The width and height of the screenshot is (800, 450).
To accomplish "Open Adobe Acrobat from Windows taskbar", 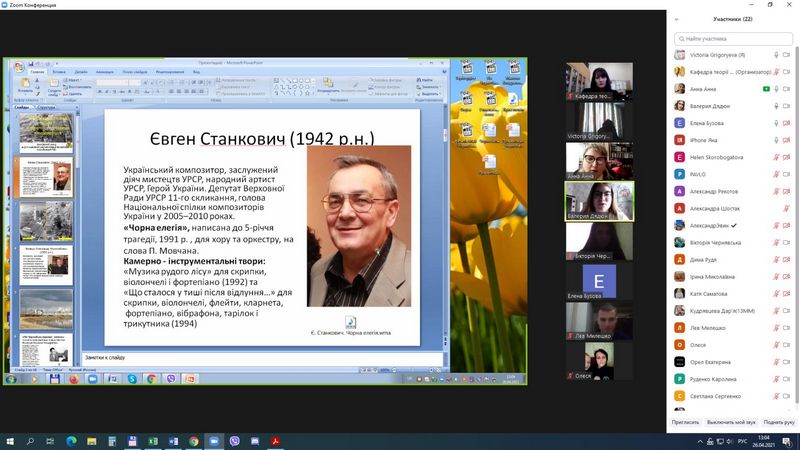I will point(275,441).
